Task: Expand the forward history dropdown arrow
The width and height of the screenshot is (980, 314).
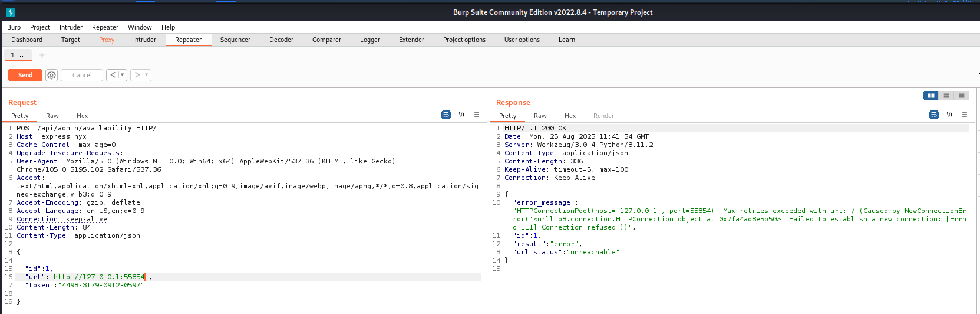Action: (146, 75)
